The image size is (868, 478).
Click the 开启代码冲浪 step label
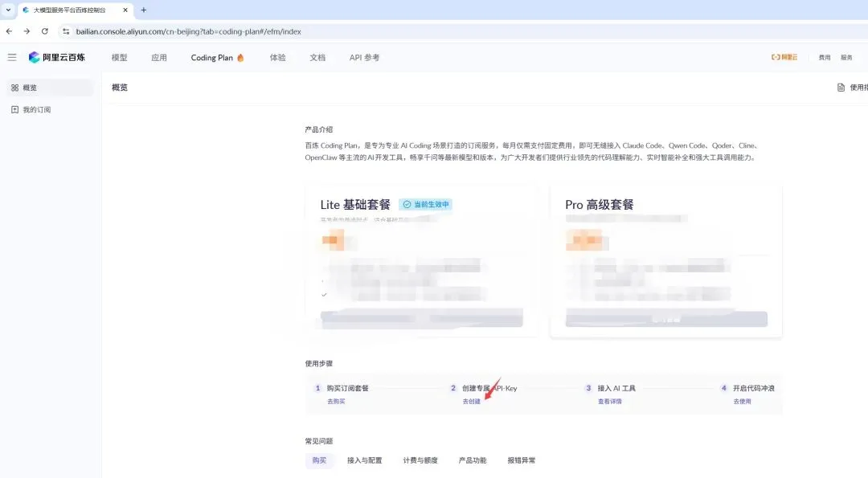click(x=754, y=388)
